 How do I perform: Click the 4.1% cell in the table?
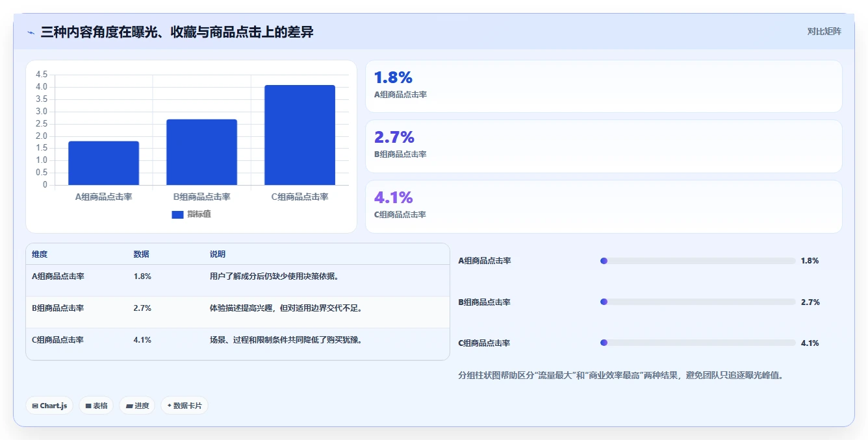(142, 339)
